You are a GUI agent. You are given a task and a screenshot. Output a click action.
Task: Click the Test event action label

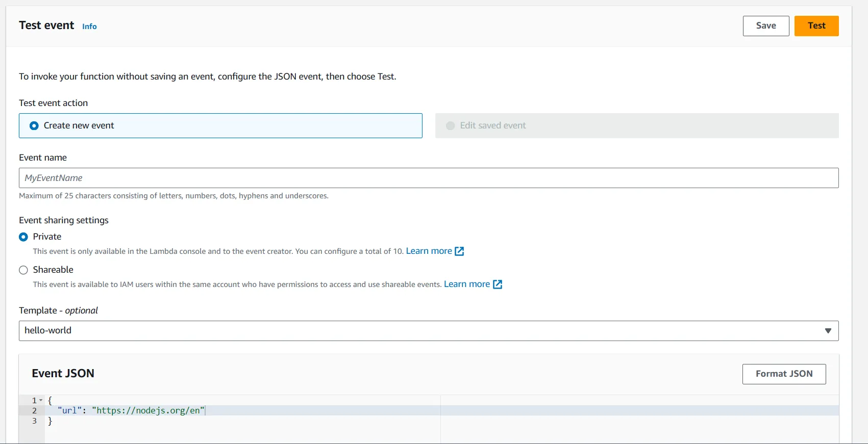click(x=53, y=103)
